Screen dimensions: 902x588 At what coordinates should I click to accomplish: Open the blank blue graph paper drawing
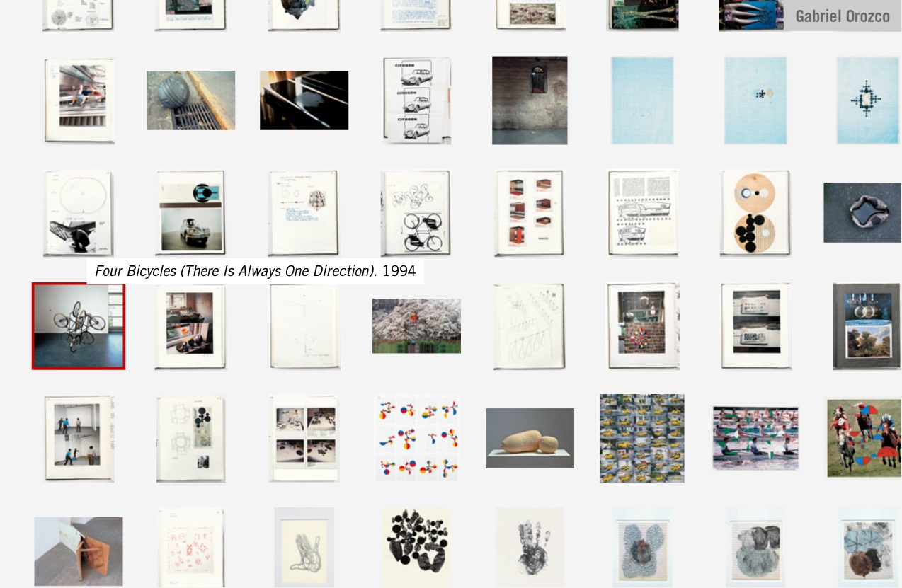click(642, 100)
